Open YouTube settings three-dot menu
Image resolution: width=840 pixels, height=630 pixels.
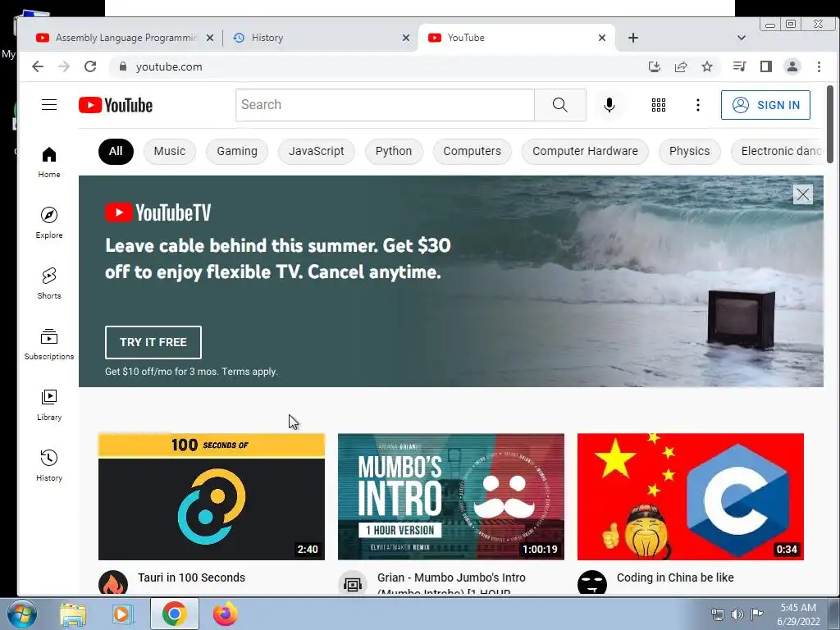pyautogui.click(x=697, y=105)
